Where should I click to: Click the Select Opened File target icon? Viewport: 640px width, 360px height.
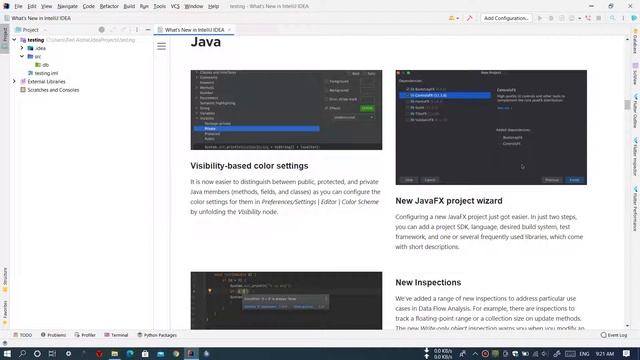coord(102,30)
